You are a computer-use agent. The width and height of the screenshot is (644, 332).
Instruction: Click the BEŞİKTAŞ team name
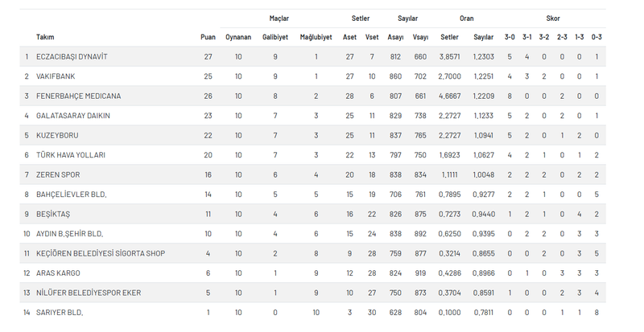coord(53,215)
